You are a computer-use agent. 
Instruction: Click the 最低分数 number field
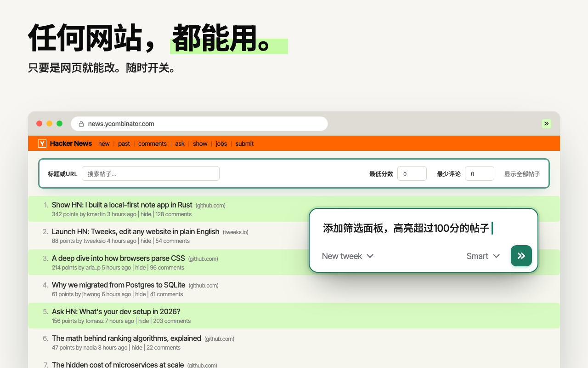click(x=412, y=173)
